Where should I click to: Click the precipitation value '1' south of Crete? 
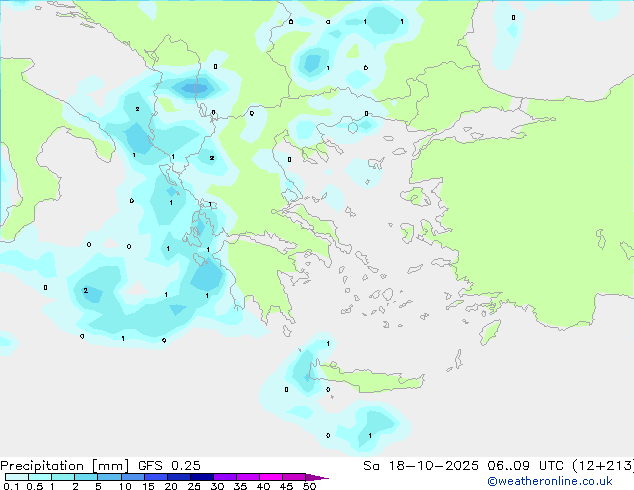click(370, 435)
